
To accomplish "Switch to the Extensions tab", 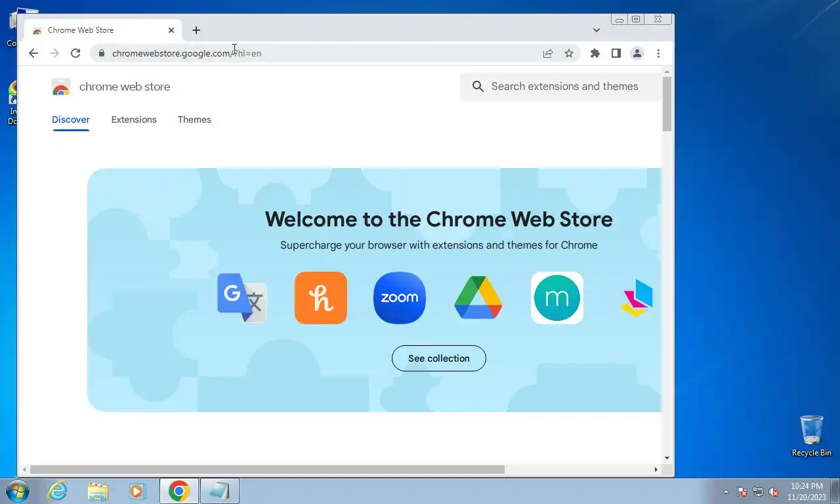I will tap(134, 119).
